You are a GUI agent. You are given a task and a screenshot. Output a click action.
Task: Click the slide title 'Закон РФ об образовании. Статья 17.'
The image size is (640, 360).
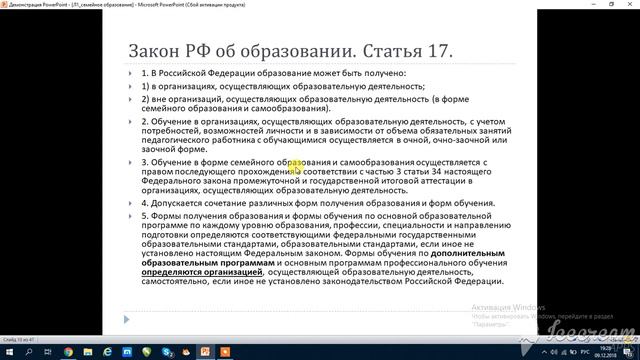[x=291, y=51]
